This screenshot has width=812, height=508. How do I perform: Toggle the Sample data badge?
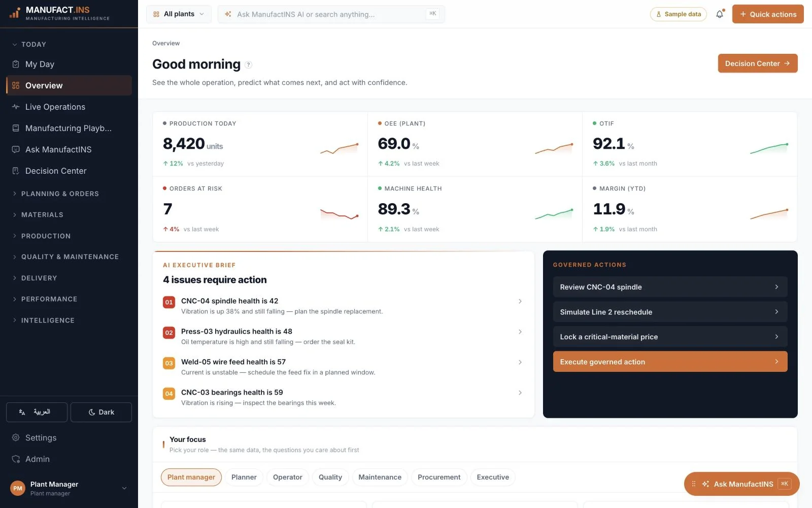(679, 14)
